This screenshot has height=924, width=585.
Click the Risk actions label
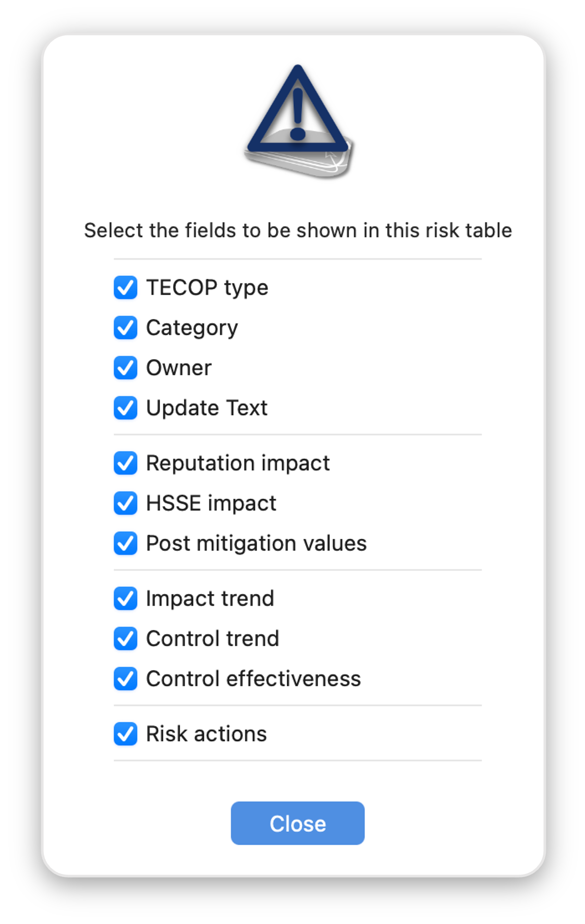pyautogui.click(x=206, y=734)
